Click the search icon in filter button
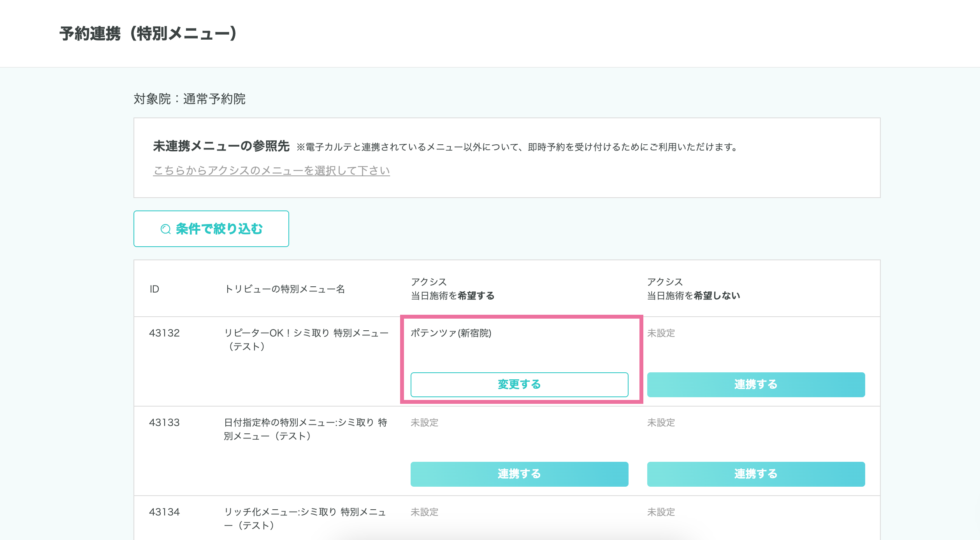Screen dimensions: 980x540 point(165,229)
